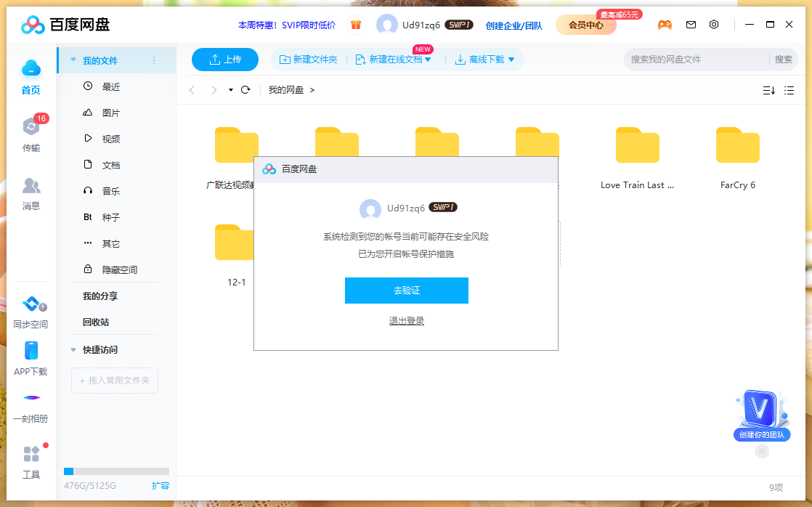The image size is (812, 507).
Task: Click the 上传 upload button
Action: pos(224,60)
